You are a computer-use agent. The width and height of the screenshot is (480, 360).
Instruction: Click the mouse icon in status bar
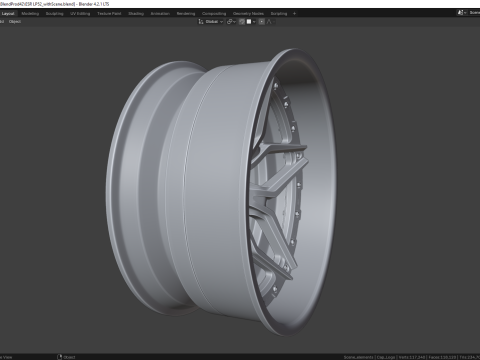click(x=60, y=357)
